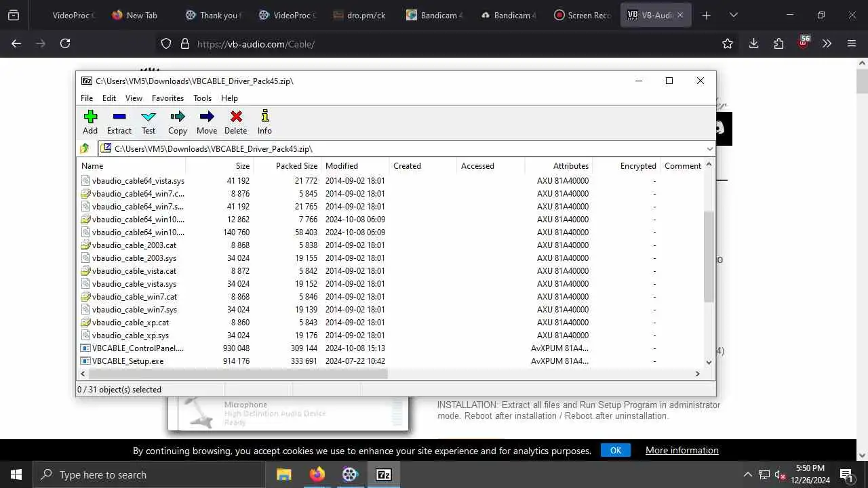This screenshot has height=488, width=868.
Task: Open the Firefox extensions puzzle icon
Action: (x=778, y=43)
